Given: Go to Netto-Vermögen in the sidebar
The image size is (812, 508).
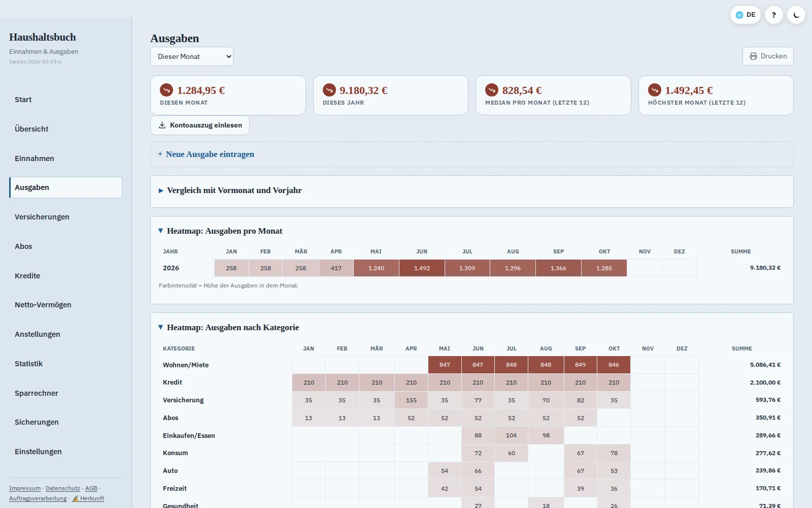Looking at the screenshot, I should pyautogui.click(x=65, y=305).
